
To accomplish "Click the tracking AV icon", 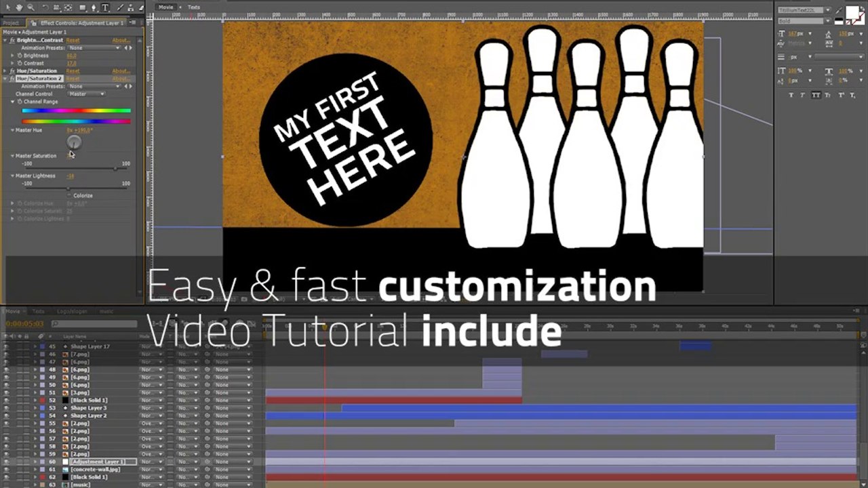I will click(x=828, y=44).
